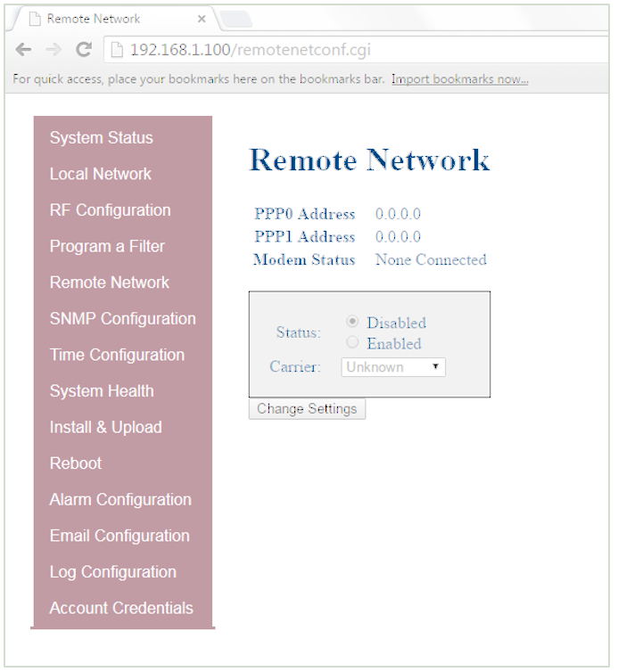The height and width of the screenshot is (672, 618).
Task: Open Account Credentials page
Action: pyautogui.click(x=121, y=608)
